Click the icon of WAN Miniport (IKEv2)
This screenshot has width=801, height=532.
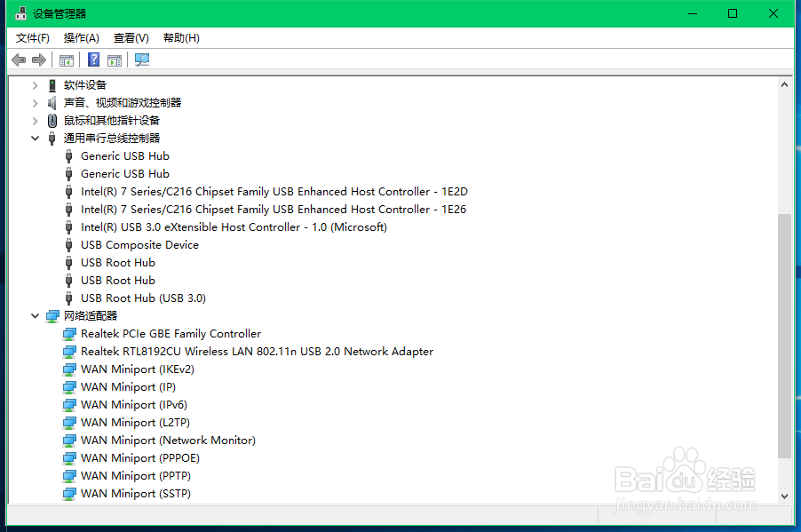pyautogui.click(x=69, y=369)
